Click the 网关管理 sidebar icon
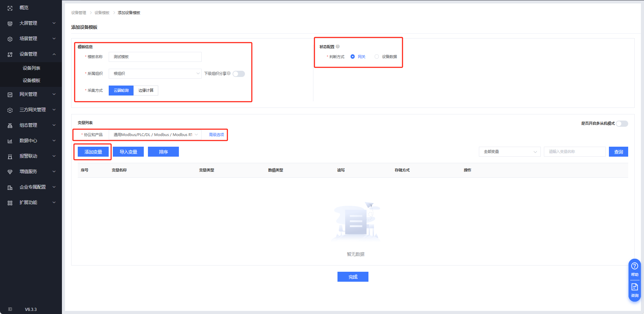The height and width of the screenshot is (314, 644). [x=10, y=94]
